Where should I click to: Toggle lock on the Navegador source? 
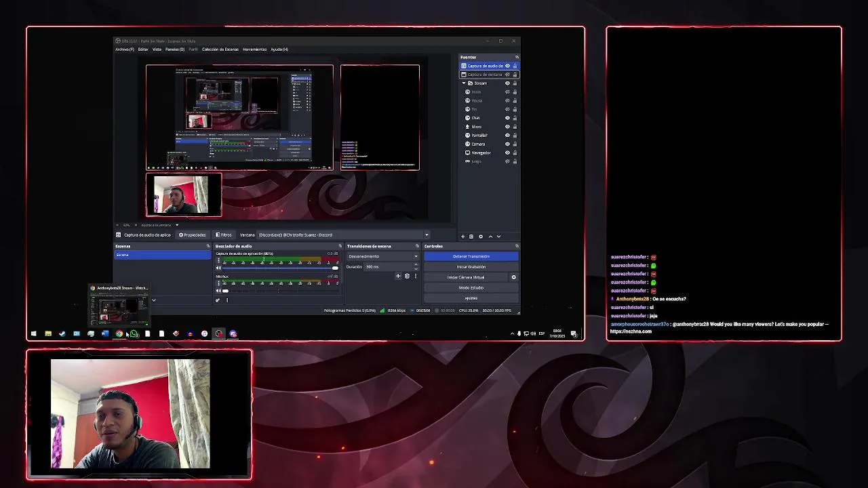tap(515, 152)
